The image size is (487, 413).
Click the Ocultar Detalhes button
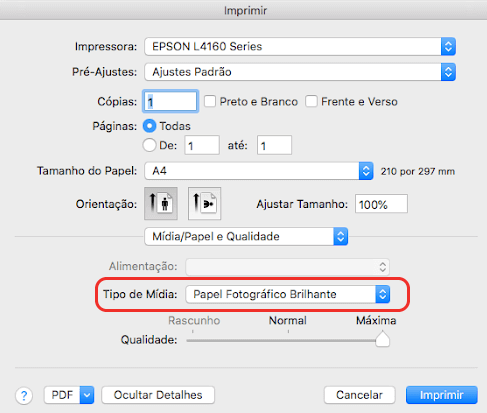coord(158,395)
